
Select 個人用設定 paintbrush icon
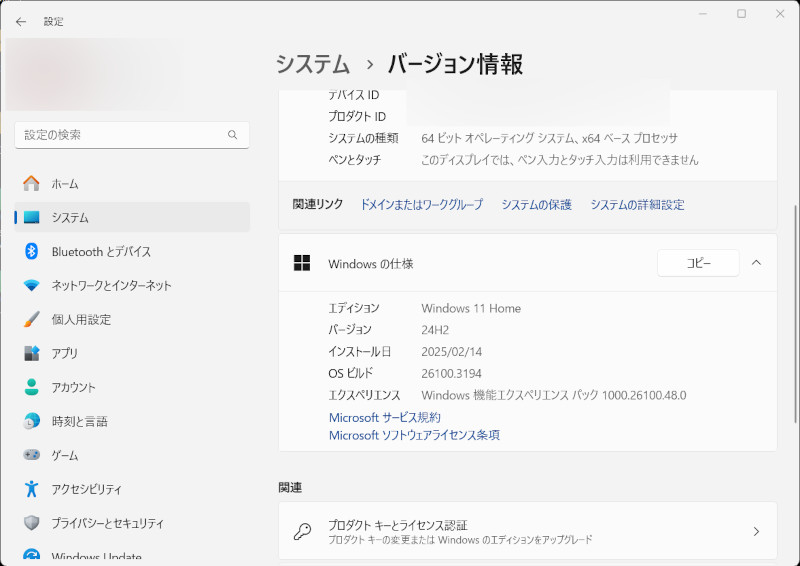(32, 320)
